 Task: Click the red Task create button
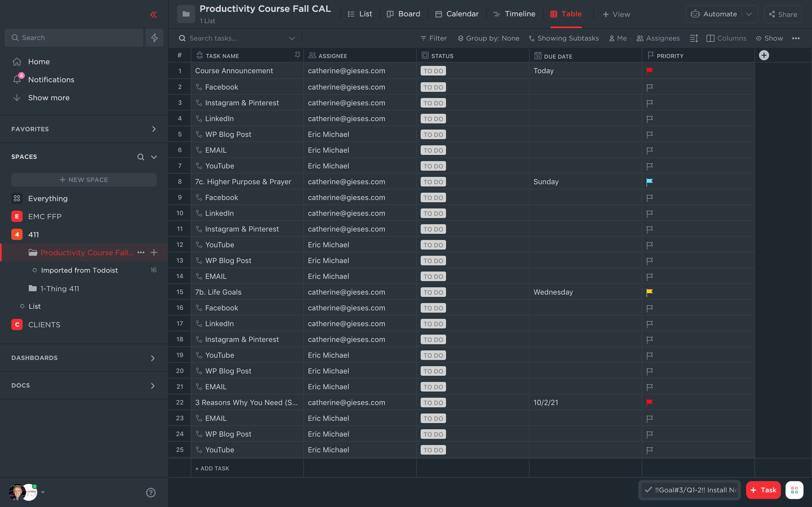pyautogui.click(x=763, y=490)
